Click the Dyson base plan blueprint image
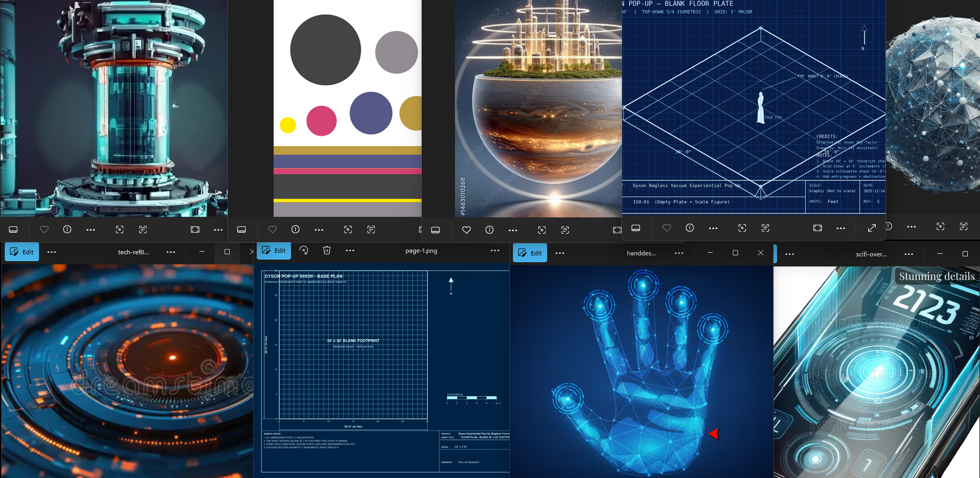 click(x=382, y=371)
